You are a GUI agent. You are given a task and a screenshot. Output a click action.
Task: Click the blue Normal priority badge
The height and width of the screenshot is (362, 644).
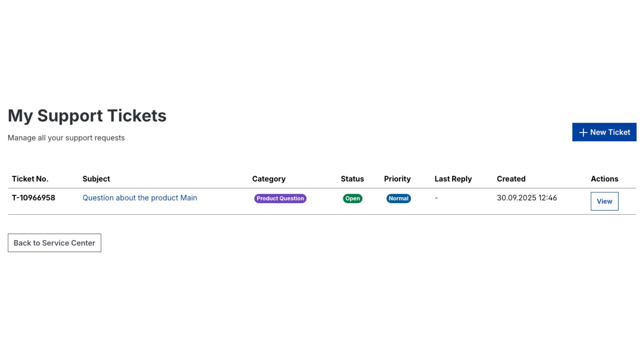398,198
